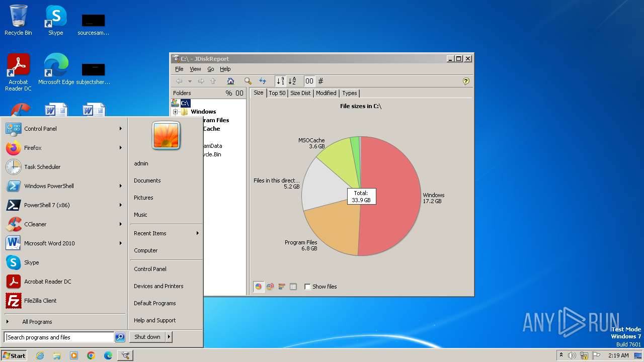Open the Go menu
The height and width of the screenshot is (362, 644).
tap(211, 69)
